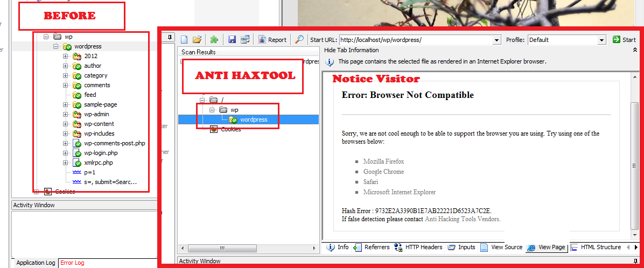Select the wp folder in Scan Results
644x268 pixels.
234,110
